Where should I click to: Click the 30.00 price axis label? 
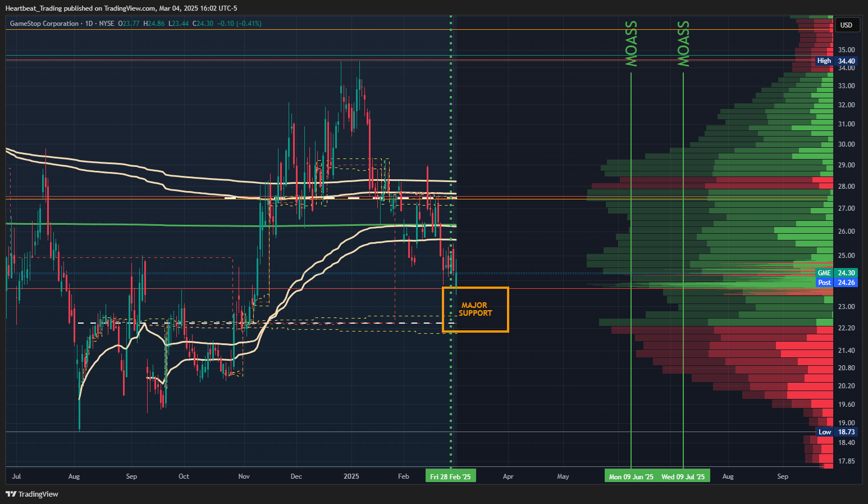click(846, 144)
